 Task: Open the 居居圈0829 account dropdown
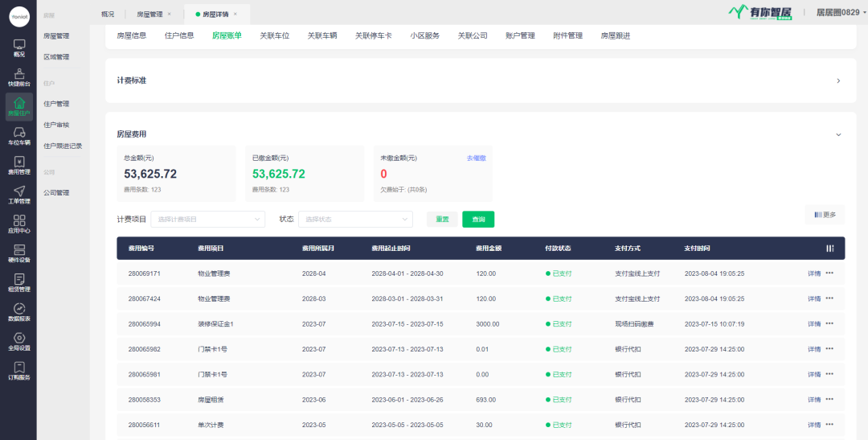(841, 12)
